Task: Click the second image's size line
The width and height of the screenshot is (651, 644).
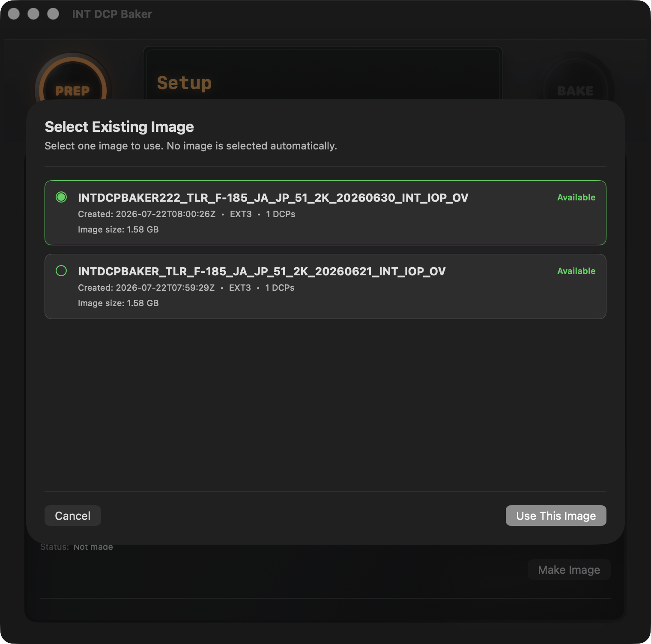Action: point(118,303)
